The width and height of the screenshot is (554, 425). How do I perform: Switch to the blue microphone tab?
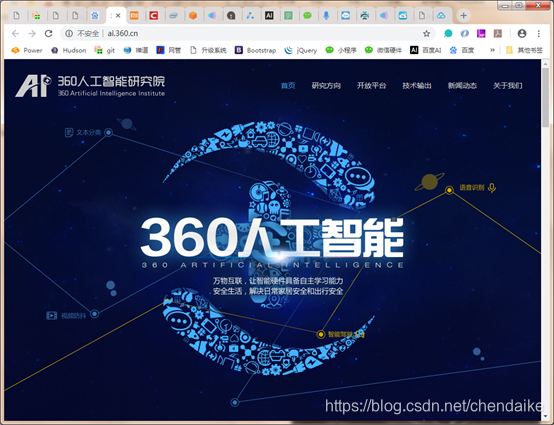point(326,16)
